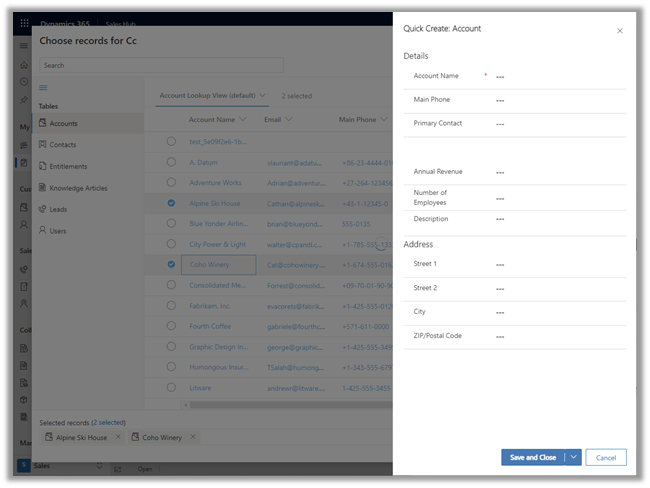Uncheck the Coho Winery row

pyautogui.click(x=171, y=265)
